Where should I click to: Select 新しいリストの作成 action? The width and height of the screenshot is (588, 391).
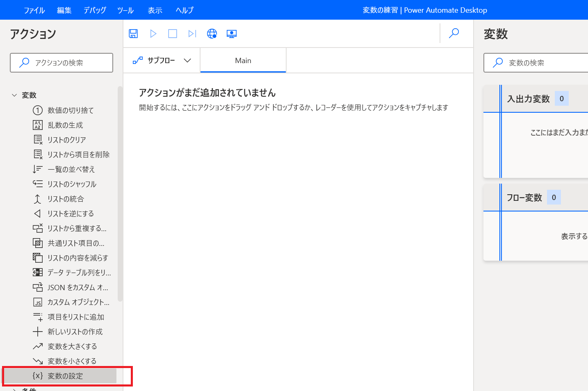pos(68,332)
